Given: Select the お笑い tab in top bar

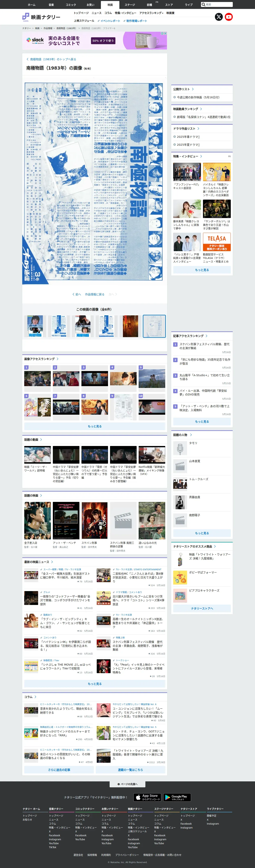Looking at the screenshot, I should [x=91, y=5].
